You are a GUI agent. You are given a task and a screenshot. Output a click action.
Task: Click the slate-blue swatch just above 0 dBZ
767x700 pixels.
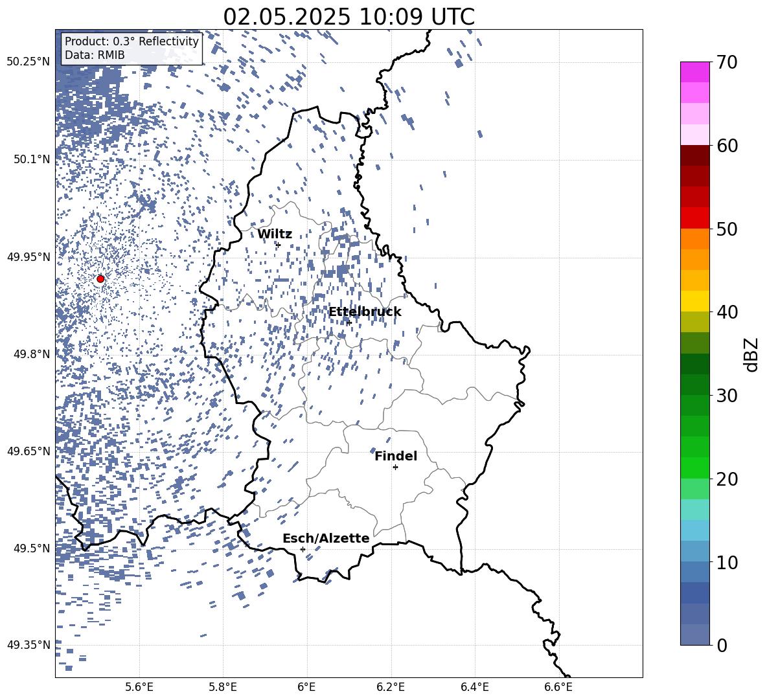[x=694, y=635]
